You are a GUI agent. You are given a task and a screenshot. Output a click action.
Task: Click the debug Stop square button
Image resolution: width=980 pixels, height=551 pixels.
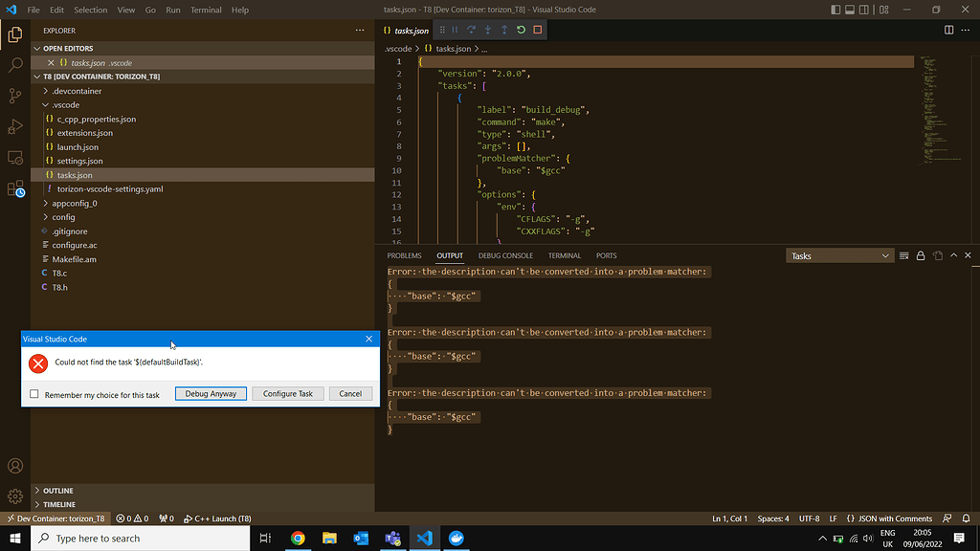click(x=537, y=30)
